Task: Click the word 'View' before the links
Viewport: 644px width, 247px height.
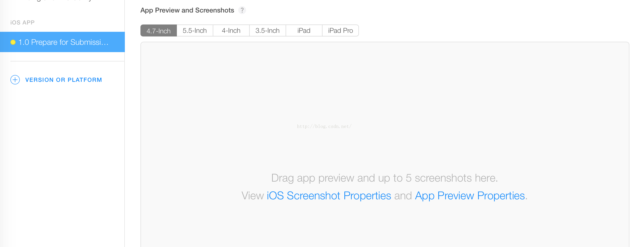Action: pyautogui.click(x=253, y=196)
